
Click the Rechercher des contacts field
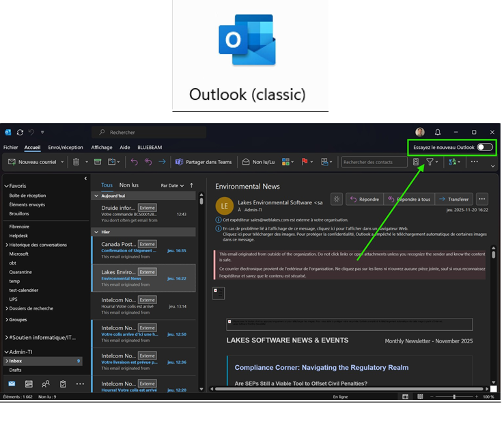(374, 162)
